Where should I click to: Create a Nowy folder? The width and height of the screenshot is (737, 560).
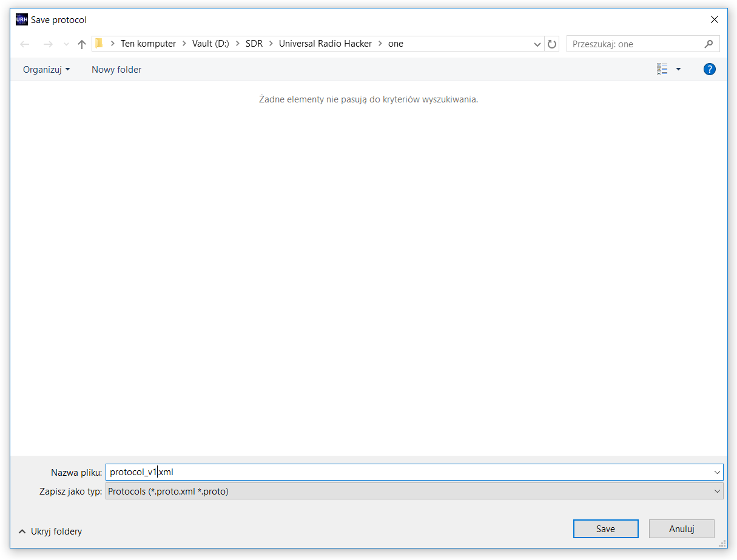tap(116, 69)
